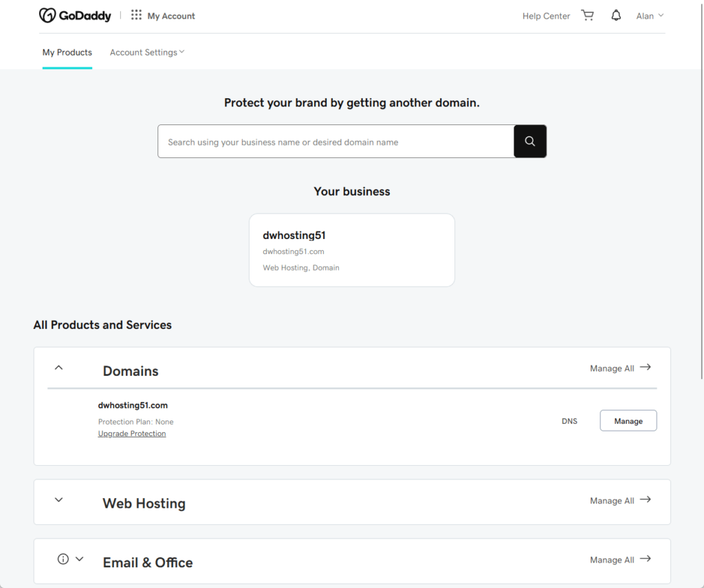Collapse the Domains section

(59, 367)
